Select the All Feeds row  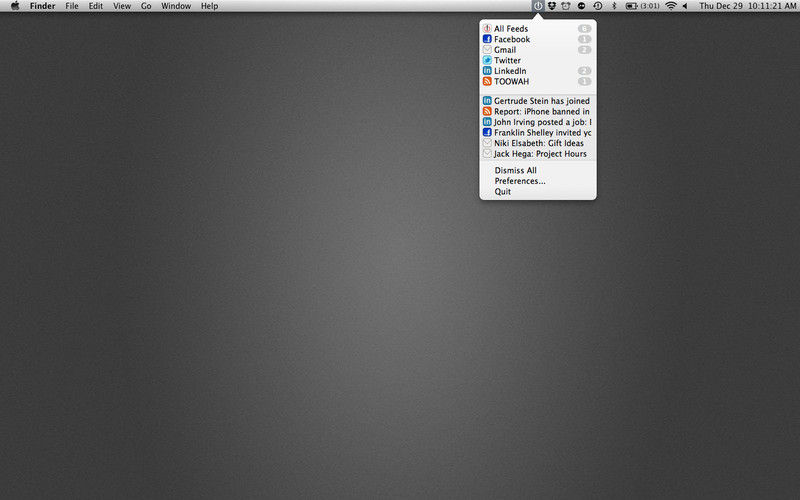(538, 29)
